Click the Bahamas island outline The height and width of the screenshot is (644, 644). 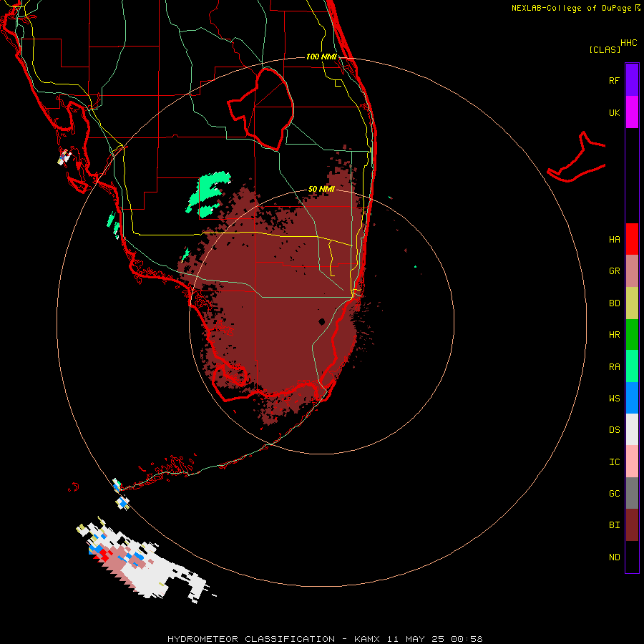tap(577, 157)
